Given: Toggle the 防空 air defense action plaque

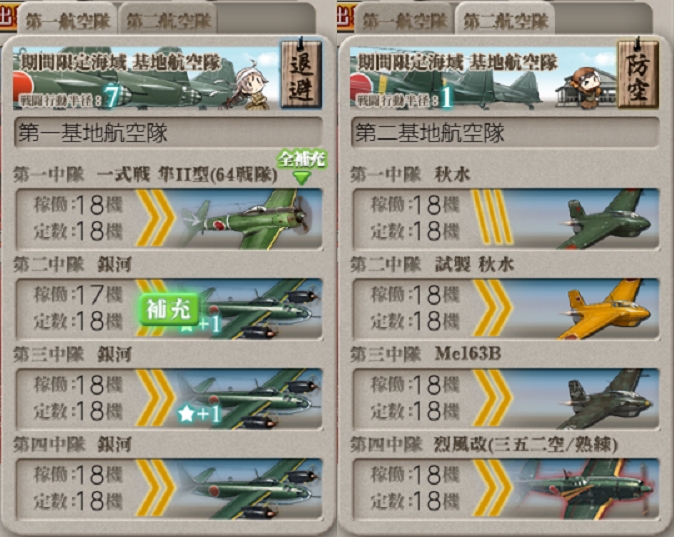Looking at the screenshot, I should (638, 73).
